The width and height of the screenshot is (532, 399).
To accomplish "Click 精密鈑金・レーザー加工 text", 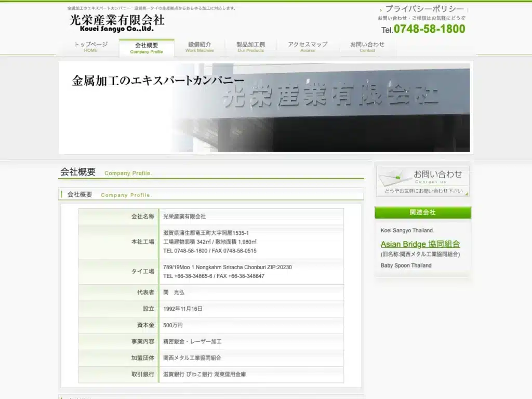I will point(192,342).
